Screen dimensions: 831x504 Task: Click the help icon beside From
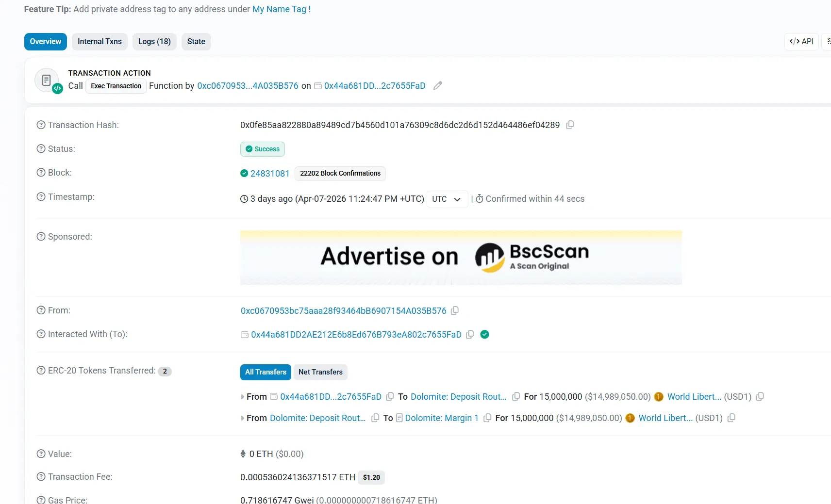(41, 310)
